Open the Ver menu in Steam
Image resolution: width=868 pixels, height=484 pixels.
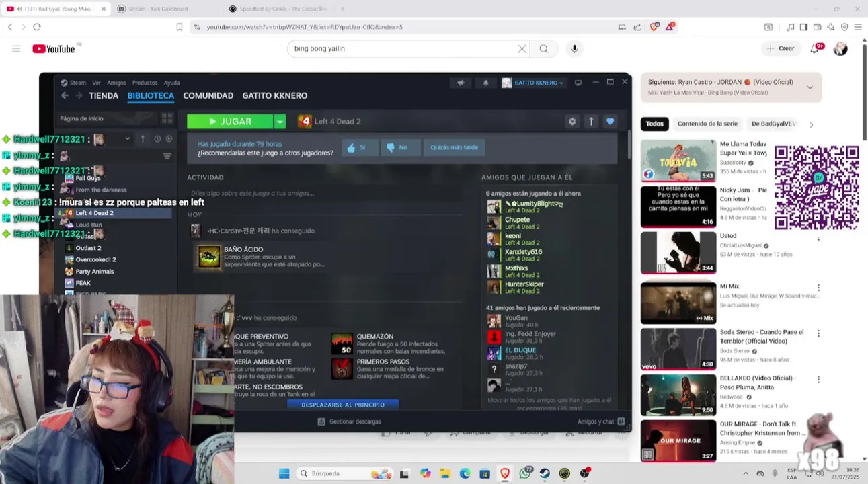[x=96, y=83]
